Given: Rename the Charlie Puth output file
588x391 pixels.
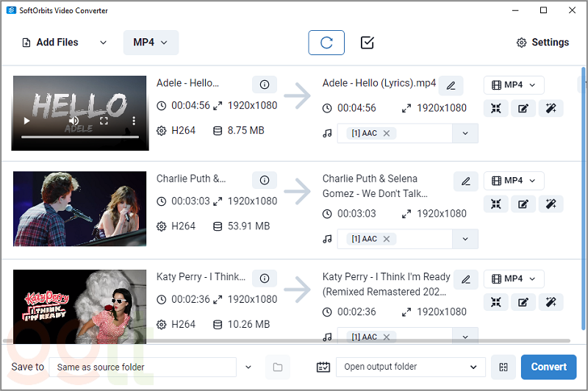Looking at the screenshot, I should (466, 180).
